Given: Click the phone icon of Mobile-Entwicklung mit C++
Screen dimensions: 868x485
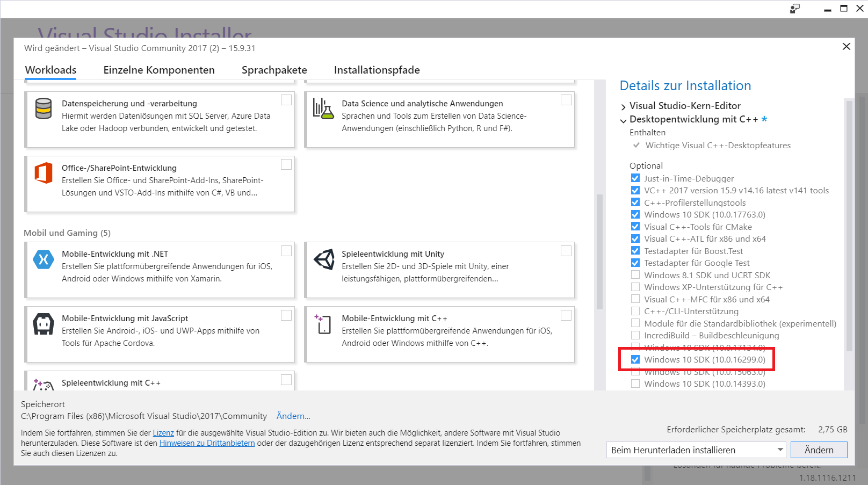Looking at the screenshot, I should click(323, 324).
